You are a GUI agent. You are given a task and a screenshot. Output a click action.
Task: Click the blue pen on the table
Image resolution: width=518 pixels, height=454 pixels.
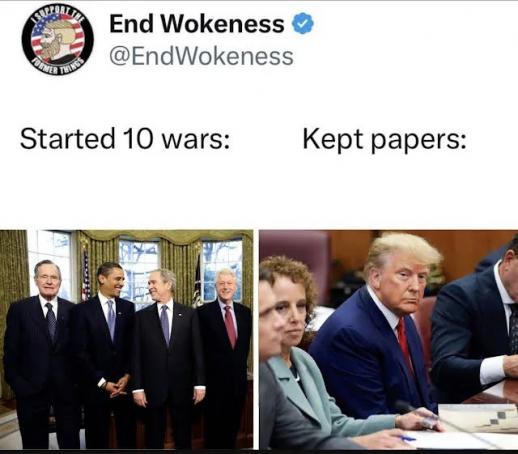coord(407,438)
